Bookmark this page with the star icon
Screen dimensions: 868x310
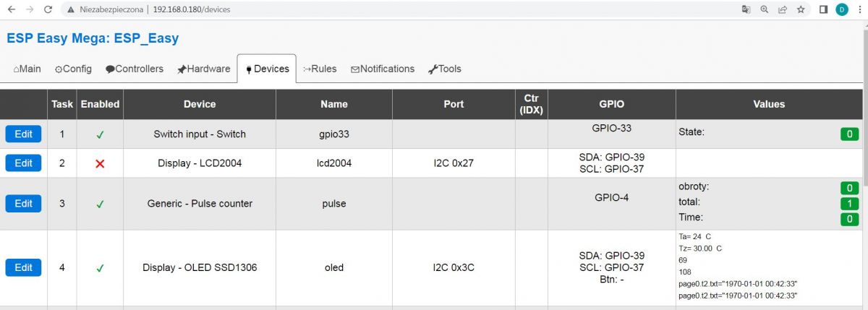[x=801, y=10]
